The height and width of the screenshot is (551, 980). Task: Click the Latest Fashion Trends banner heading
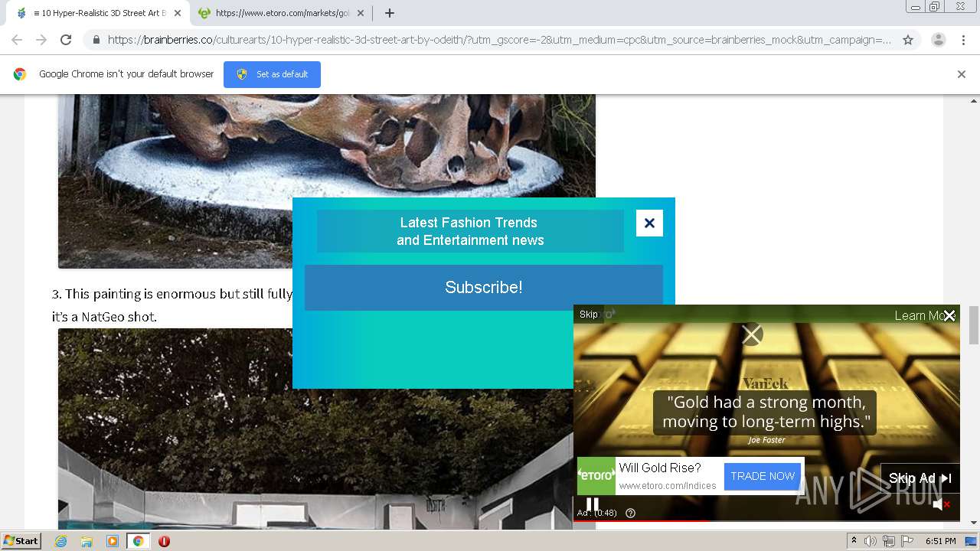[470, 231]
